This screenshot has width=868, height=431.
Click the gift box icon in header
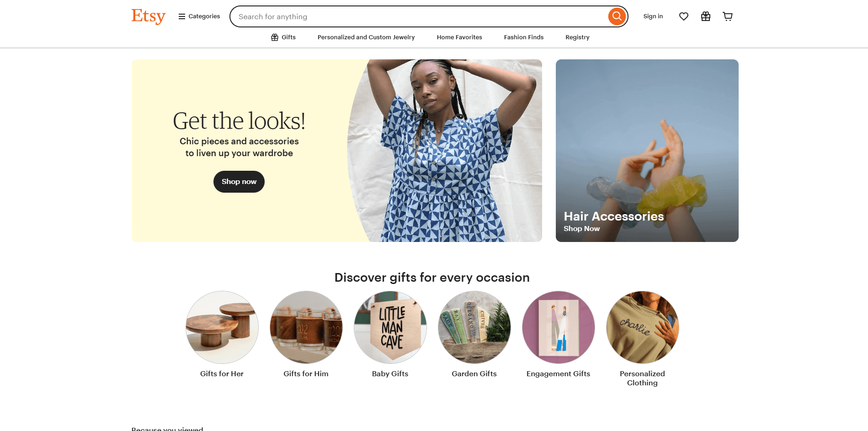[x=705, y=16]
